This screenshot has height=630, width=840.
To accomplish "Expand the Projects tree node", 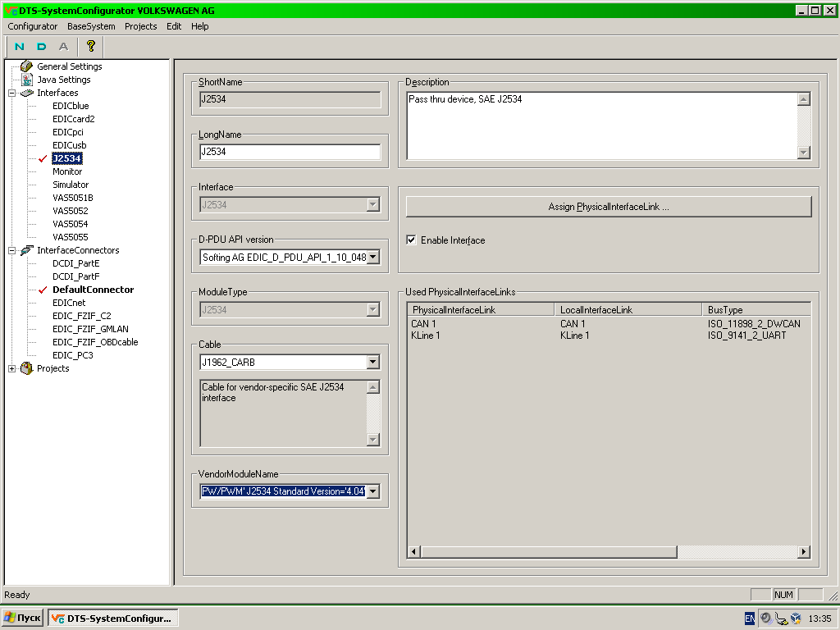I will coord(12,368).
